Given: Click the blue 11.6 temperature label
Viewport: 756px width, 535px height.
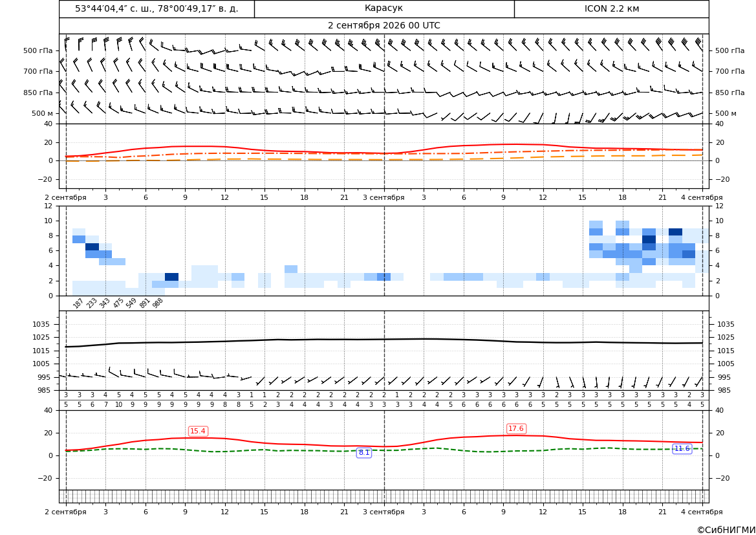Looking at the screenshot, I should [682, 449].
